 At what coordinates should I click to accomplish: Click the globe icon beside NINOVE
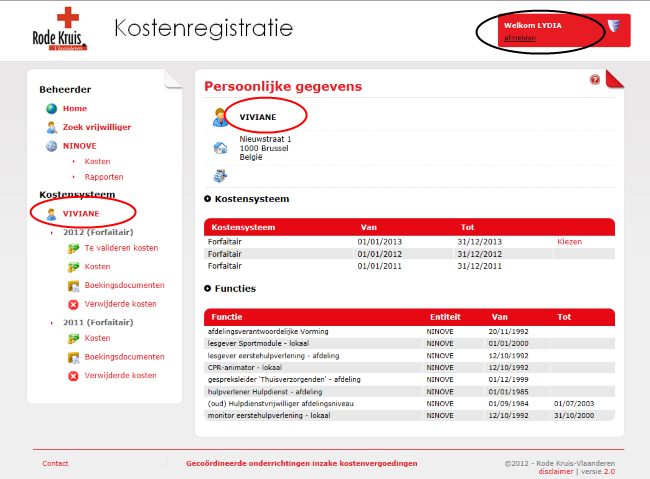tap(51, 146)
